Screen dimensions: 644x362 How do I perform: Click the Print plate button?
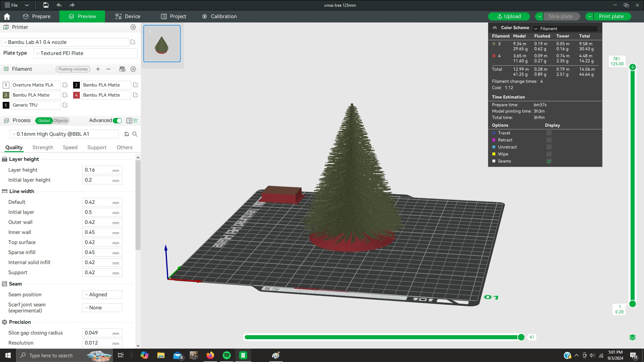click(x=611, y=16)
